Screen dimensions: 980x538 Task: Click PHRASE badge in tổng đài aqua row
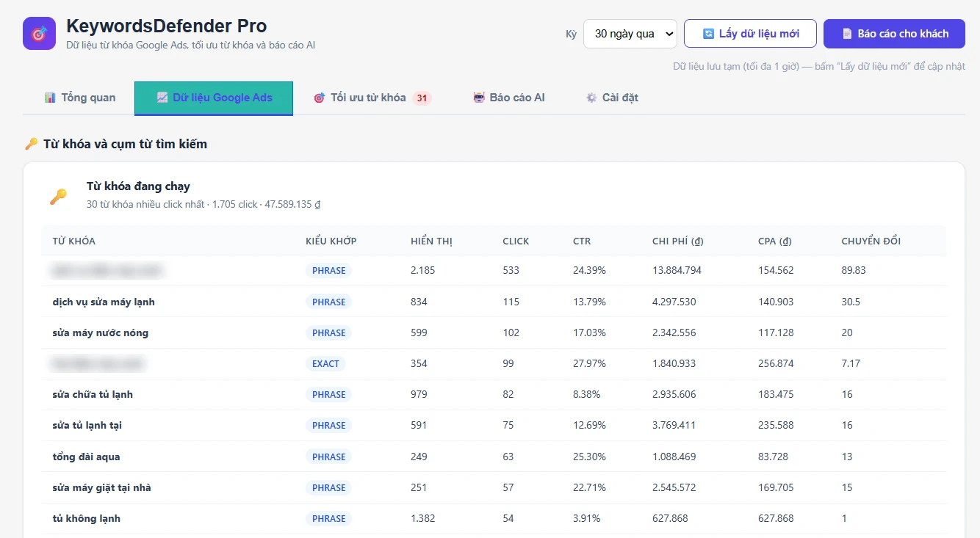tap(329, 457)
